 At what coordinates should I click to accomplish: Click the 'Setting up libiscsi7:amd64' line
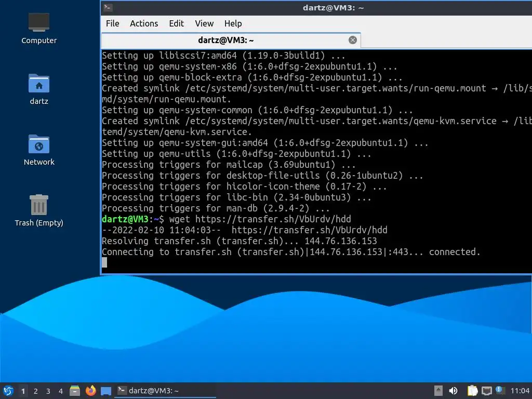223,55
